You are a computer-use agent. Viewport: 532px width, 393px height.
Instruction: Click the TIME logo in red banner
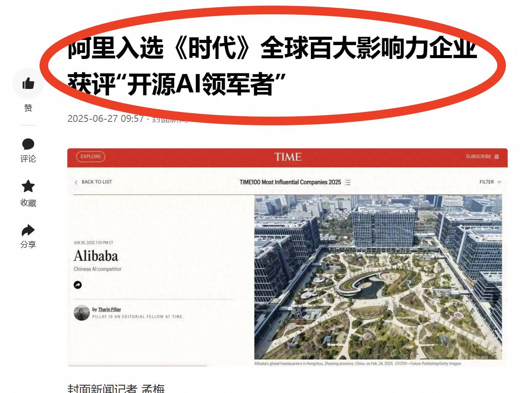(x=287, y=157)
